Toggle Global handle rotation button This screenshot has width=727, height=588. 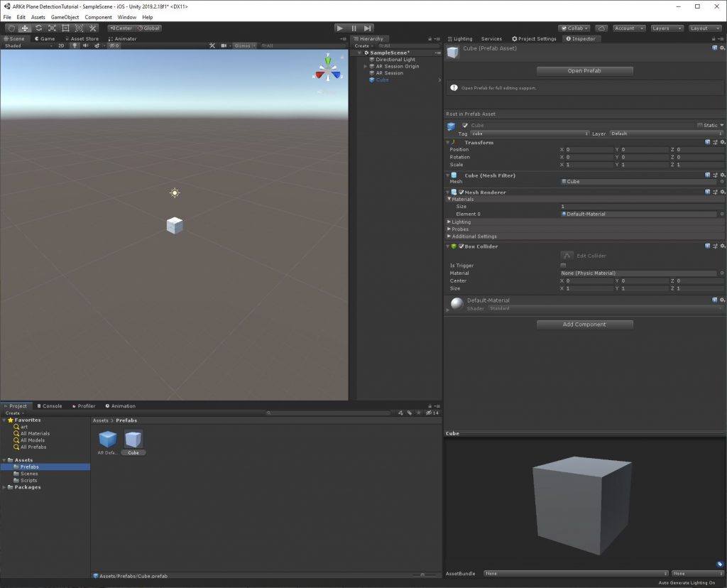tap(148, 28)
